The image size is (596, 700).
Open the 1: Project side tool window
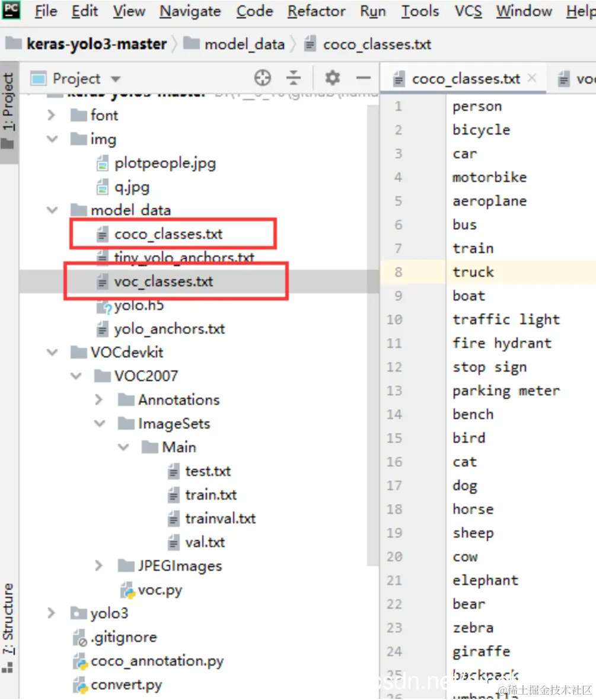8,111
